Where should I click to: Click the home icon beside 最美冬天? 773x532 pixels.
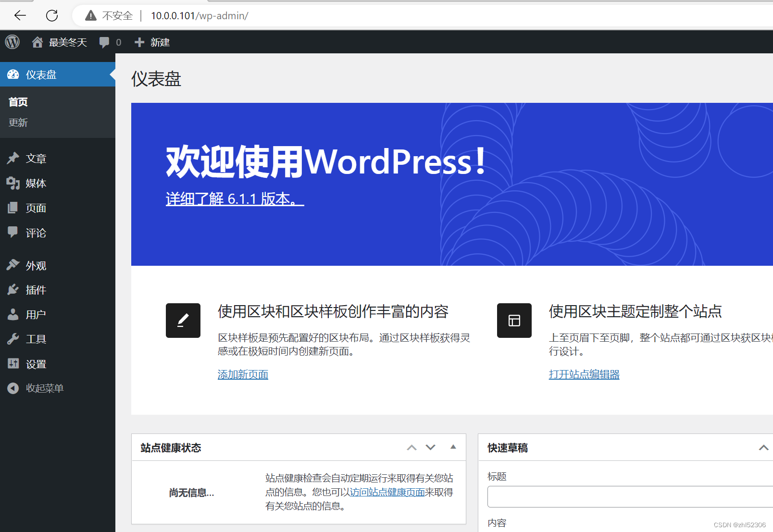click(x=37, y=42)
